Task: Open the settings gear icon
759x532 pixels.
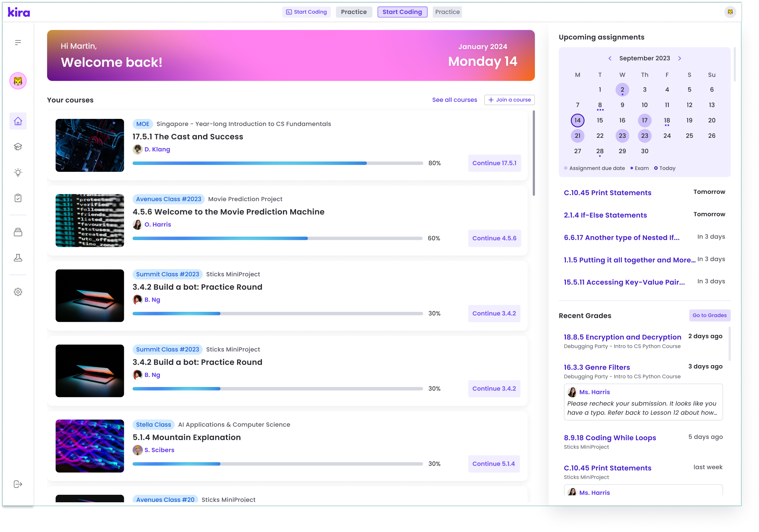Action: tap(18, 292)
